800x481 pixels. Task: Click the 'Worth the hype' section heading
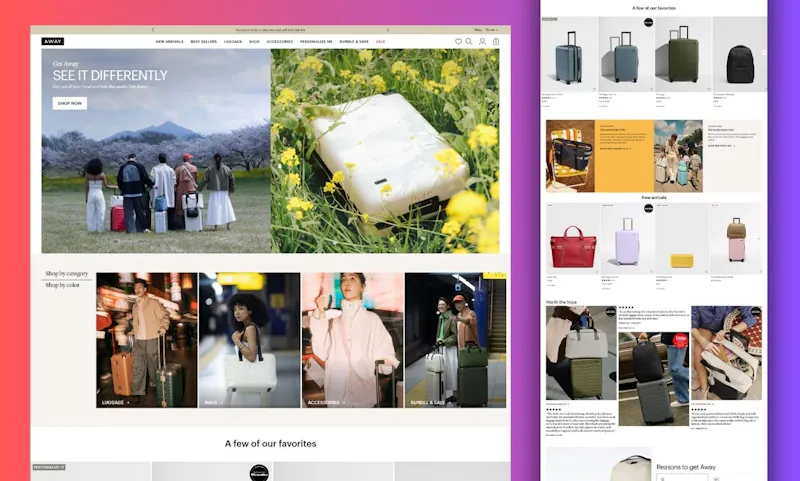pos(561,302)
